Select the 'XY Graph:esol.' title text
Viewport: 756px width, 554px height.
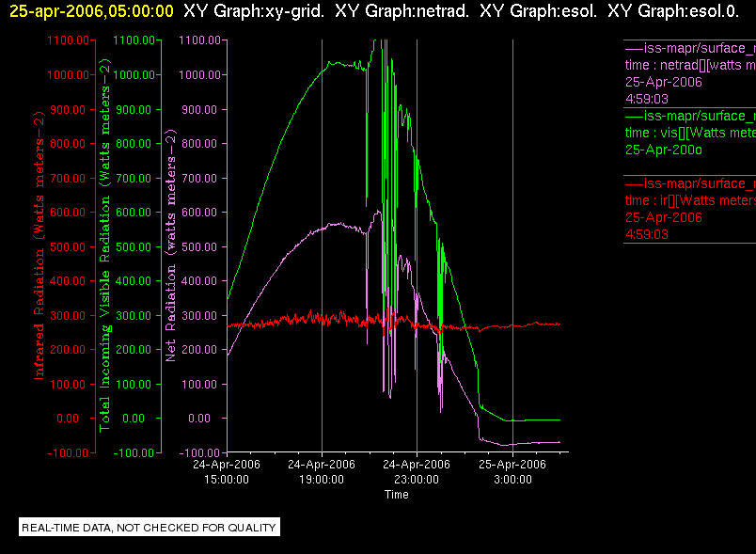(538, 11)
